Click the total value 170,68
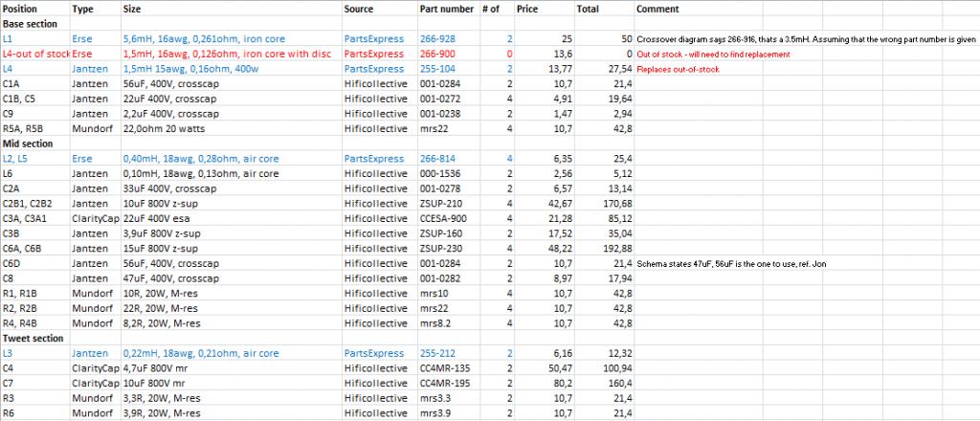 pos(605,204)
